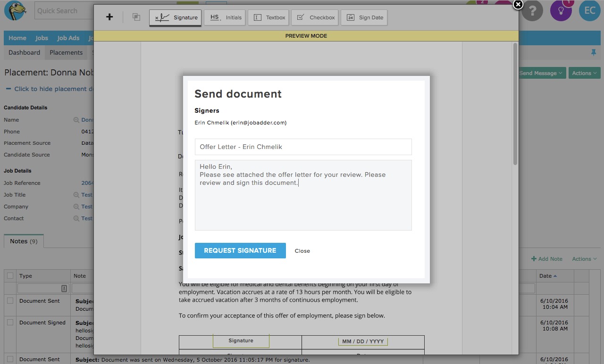Click the "Send document" dialog heading

pos(238,94)
